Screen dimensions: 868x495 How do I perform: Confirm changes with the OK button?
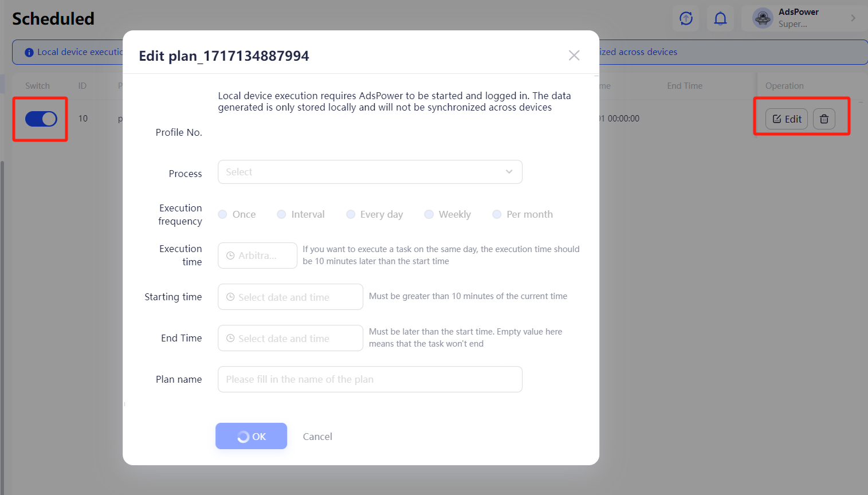click(x=251, y=436)
